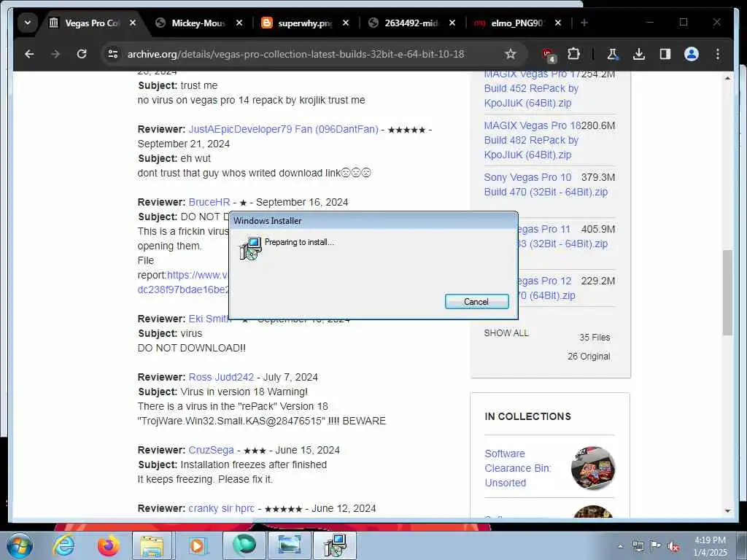
Task: Open network tray icon
Action: 638,546
